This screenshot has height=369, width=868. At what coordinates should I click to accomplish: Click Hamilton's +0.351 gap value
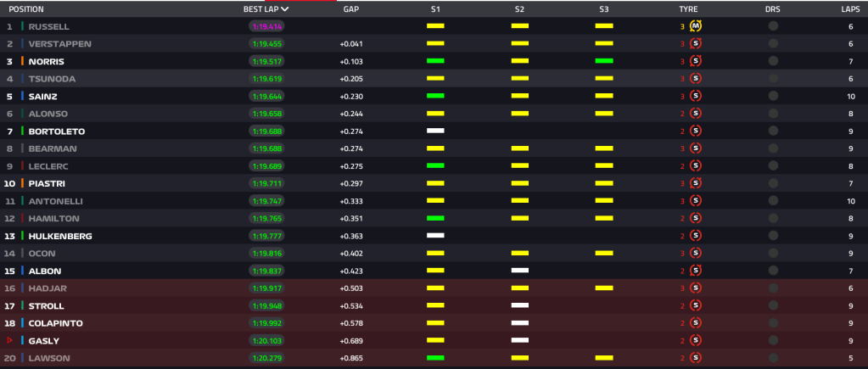[x=351, y=219]
